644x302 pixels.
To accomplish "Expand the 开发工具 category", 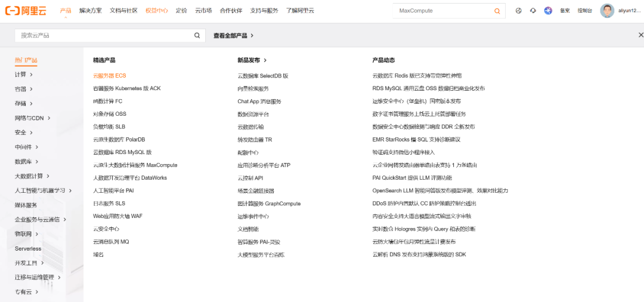I will click(x=30, y=263).
